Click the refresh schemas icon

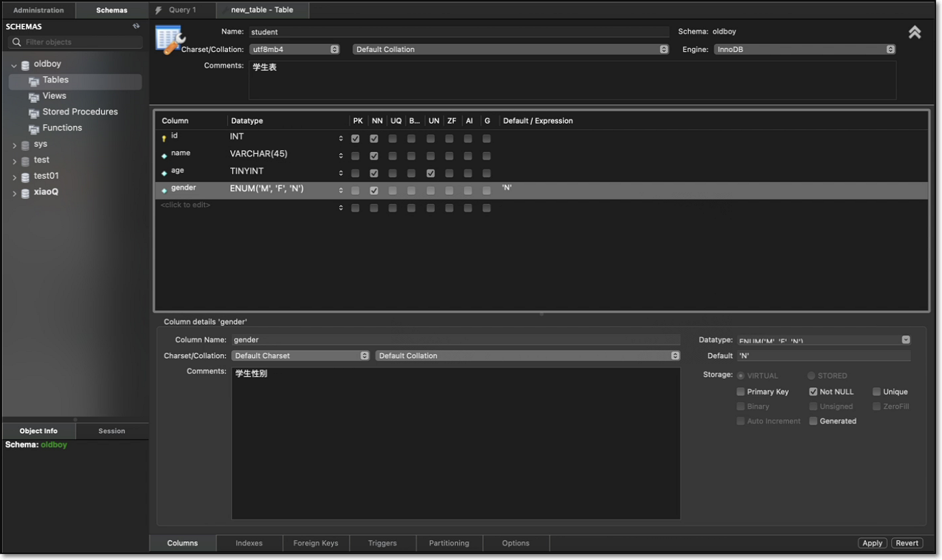click(x=136, y=27)
